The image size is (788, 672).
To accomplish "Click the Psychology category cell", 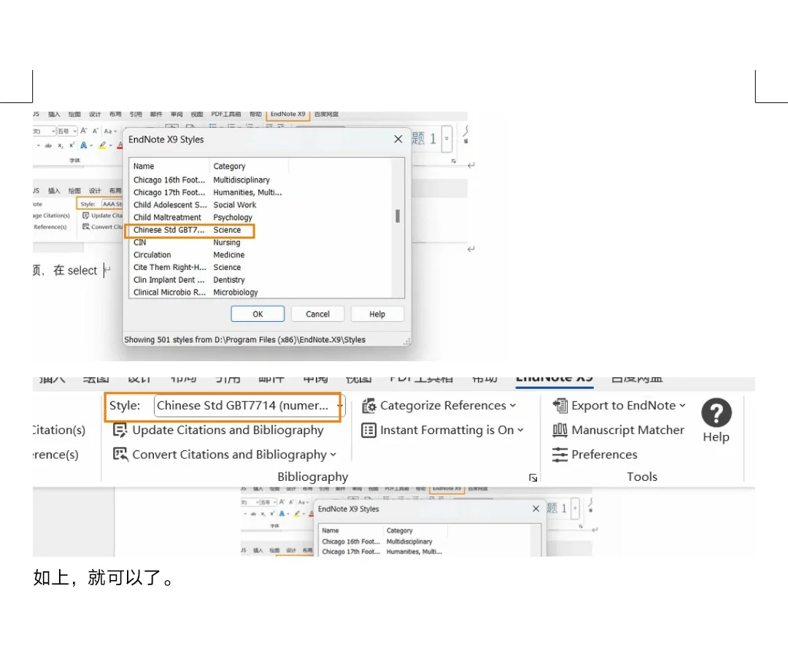I will (233, 217).
